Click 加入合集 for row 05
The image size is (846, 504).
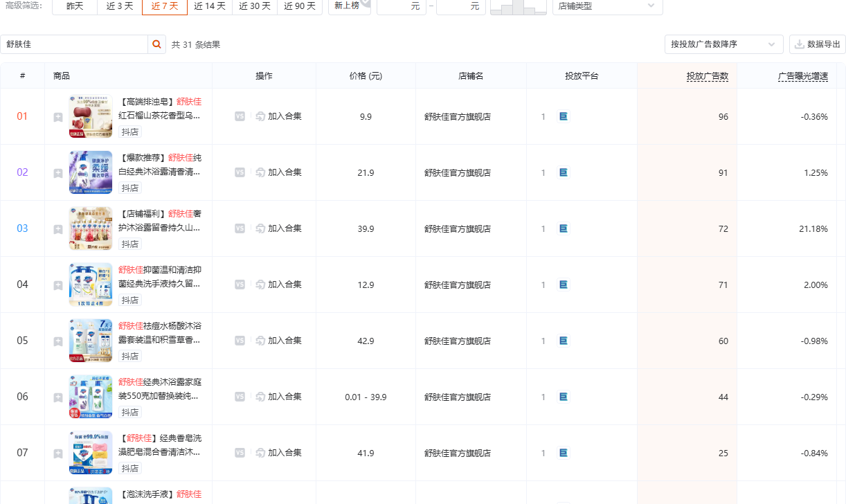coord(279,341)
